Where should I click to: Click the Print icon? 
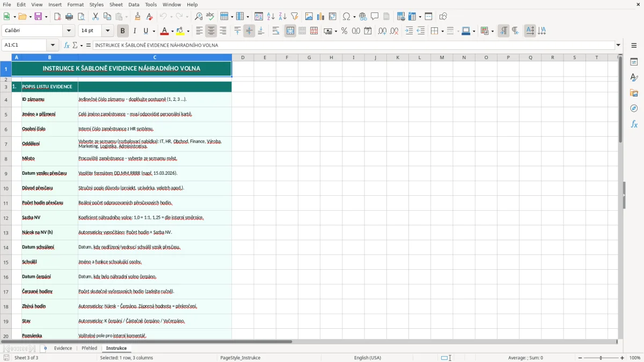pos(69,16)
